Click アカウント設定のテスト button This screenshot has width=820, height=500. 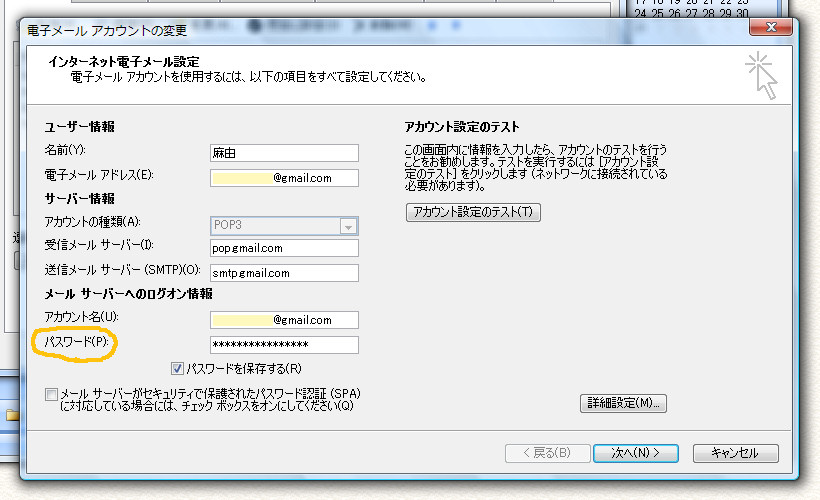(473, 212)
